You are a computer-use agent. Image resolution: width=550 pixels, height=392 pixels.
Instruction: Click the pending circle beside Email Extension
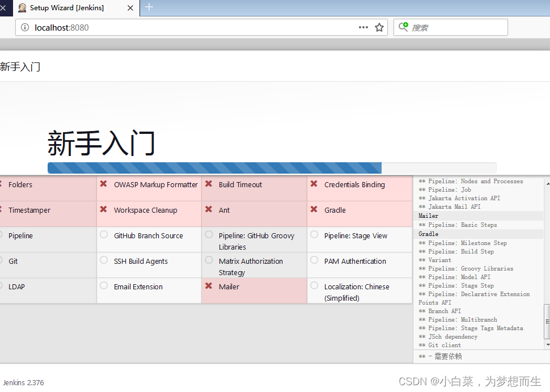pyautogui.click(x=104, y=285)
